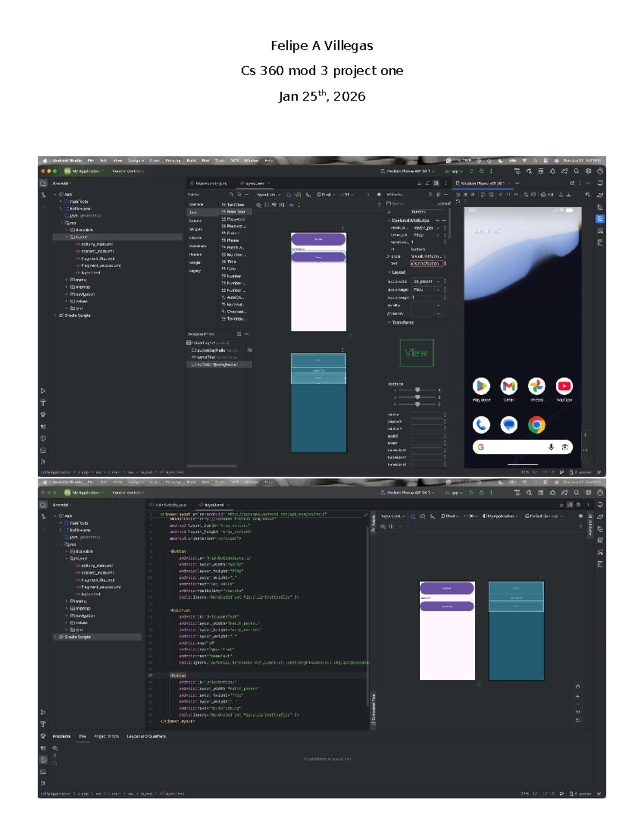Select the Buttons category in the Palette
Viewport: 644px width, 834px height.
click(x=195, y=221)
